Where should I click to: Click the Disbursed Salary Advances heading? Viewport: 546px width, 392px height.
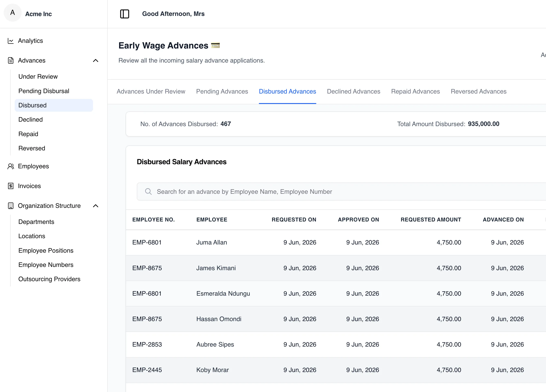point(182,162)
